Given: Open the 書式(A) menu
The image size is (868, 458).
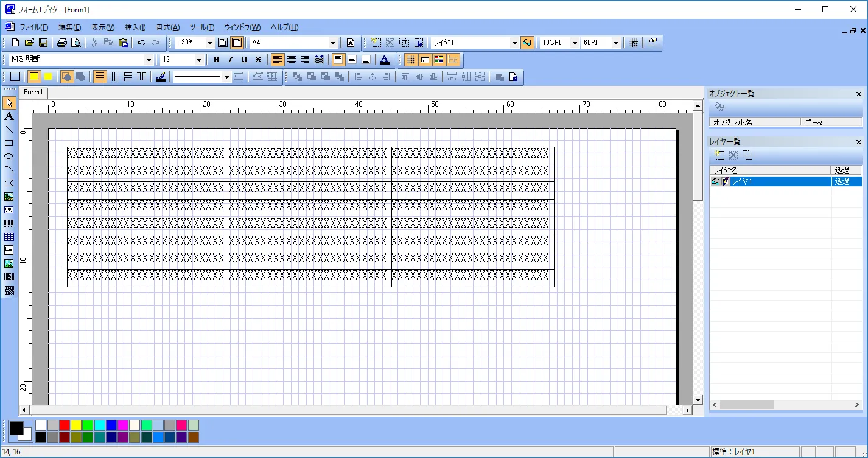Looking at the screenshot, I should pyautogui.click(x=167, y=27).
